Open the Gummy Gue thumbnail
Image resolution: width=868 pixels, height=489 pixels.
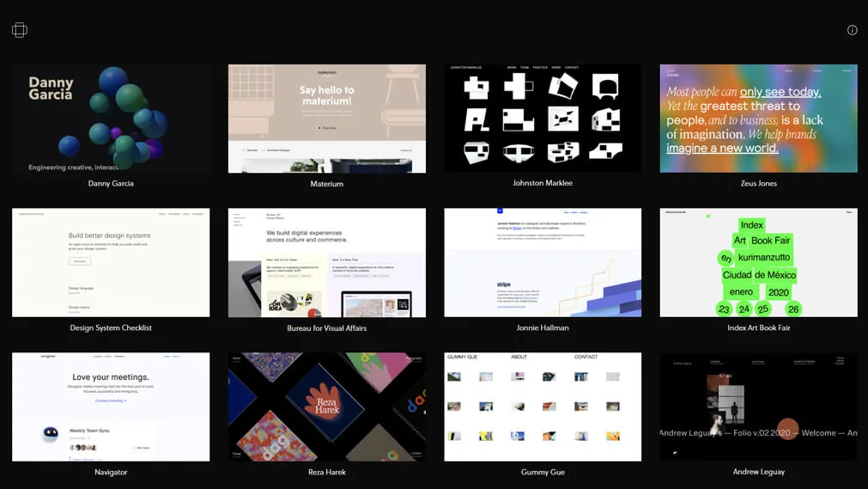click(543, 407)
